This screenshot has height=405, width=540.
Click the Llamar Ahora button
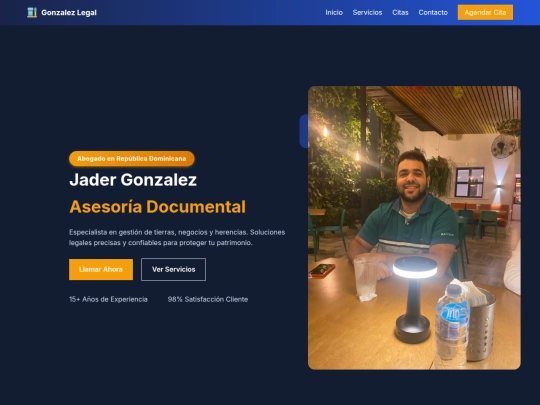click(101, 269)
